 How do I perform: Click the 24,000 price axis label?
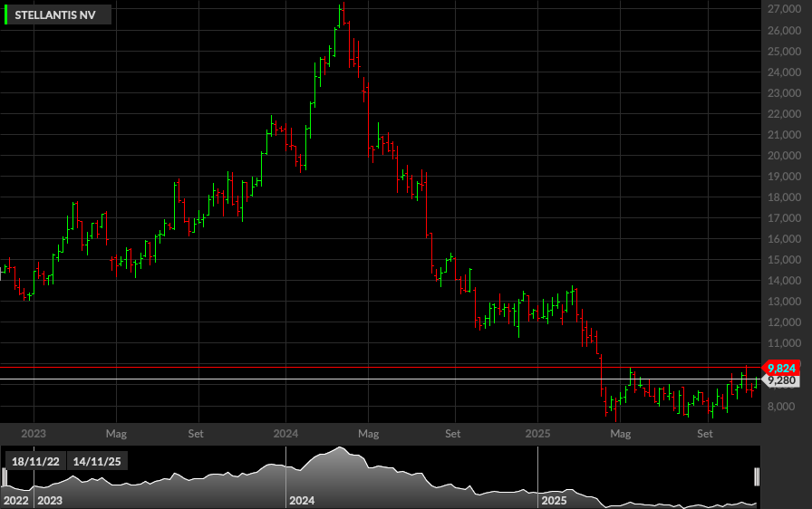[784, 72]
